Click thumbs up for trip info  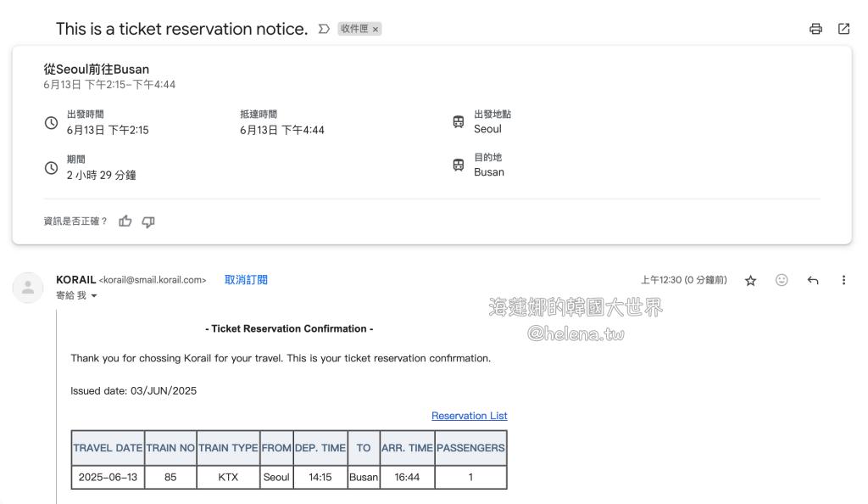(125, 221)
